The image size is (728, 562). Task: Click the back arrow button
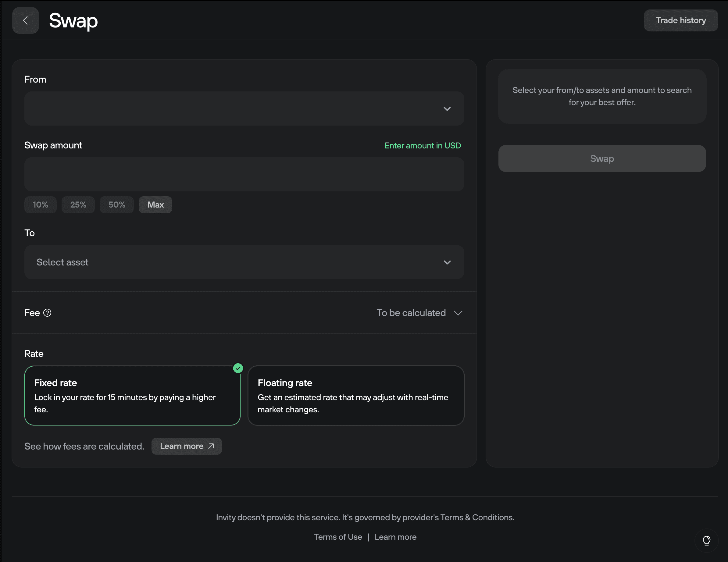25,20
